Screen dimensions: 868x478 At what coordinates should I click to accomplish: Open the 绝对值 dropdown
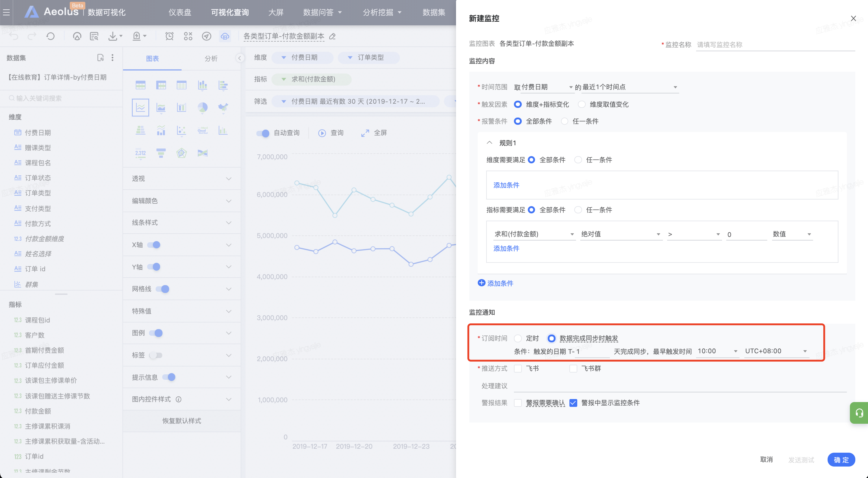621,234
